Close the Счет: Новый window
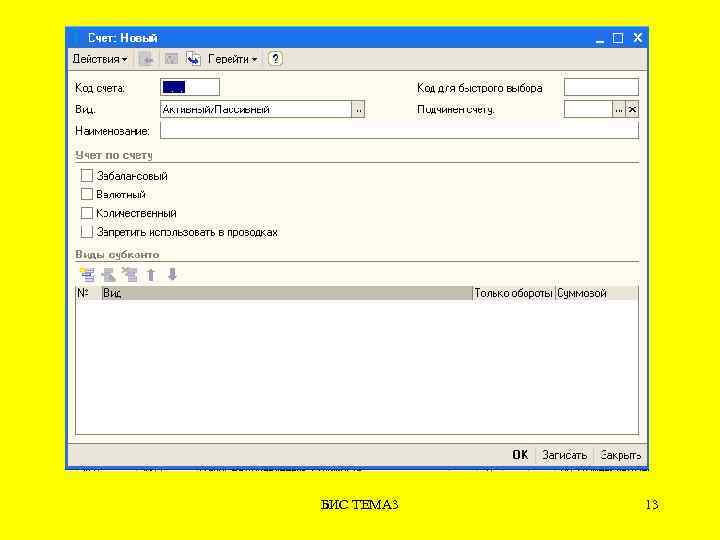The height and width of the screenshot is (540, 720). click(x=637, y=38)
